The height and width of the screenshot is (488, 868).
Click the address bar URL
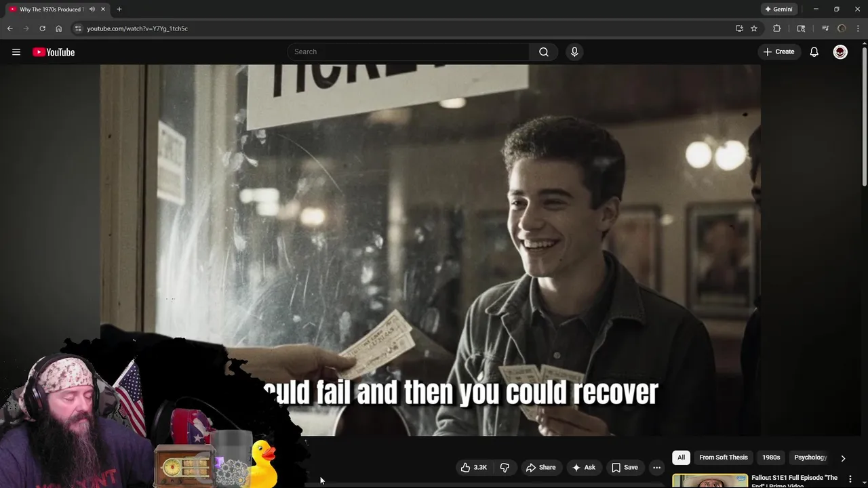click(x=138, y=28)
